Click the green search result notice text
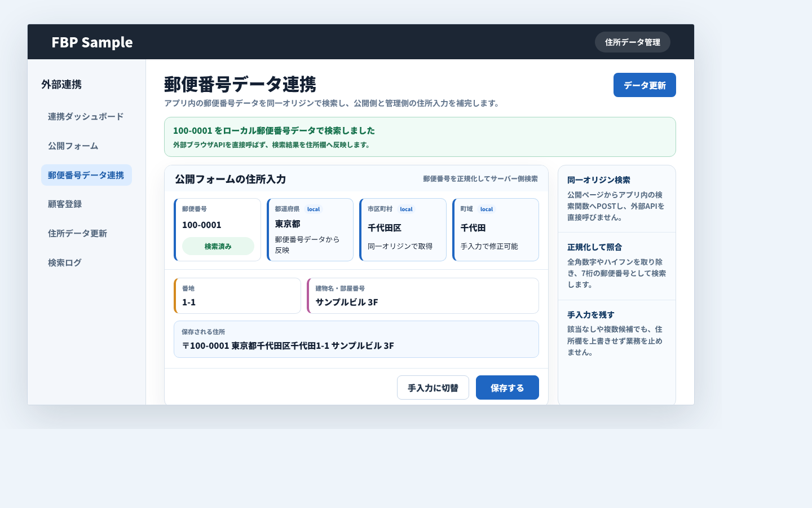 coord(274,130)
